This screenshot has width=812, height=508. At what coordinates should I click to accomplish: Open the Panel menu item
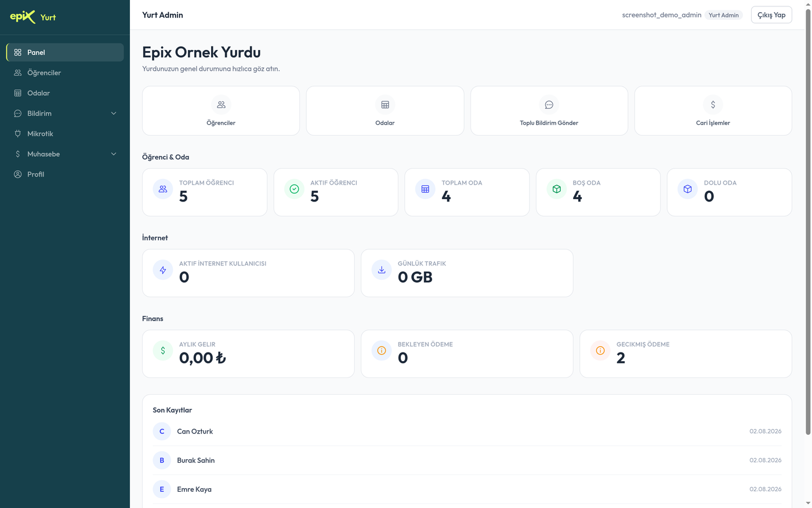(65, 52)
